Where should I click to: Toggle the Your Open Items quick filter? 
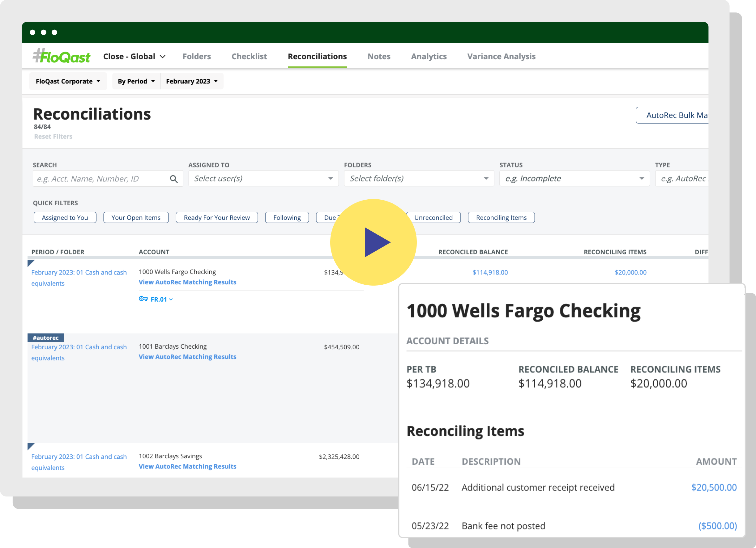pyautogui.click(x=136, y=218)
